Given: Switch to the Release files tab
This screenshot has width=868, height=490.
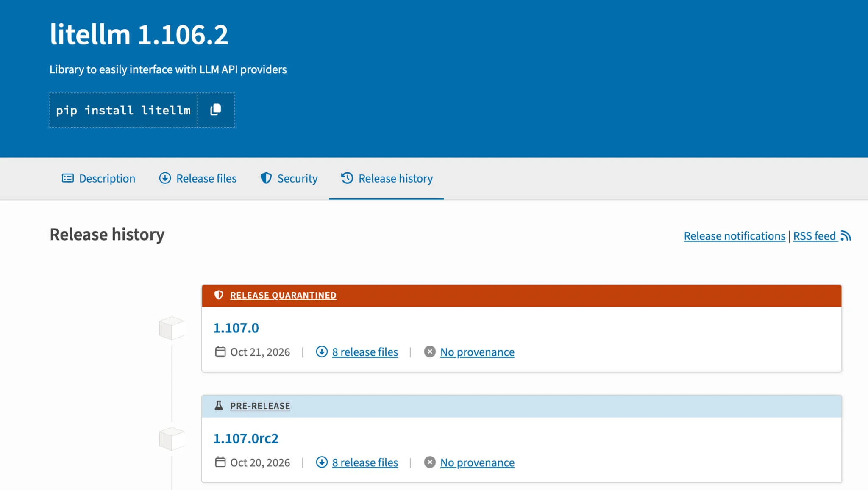Looking at the screenshot, I should tap(198, 178).
